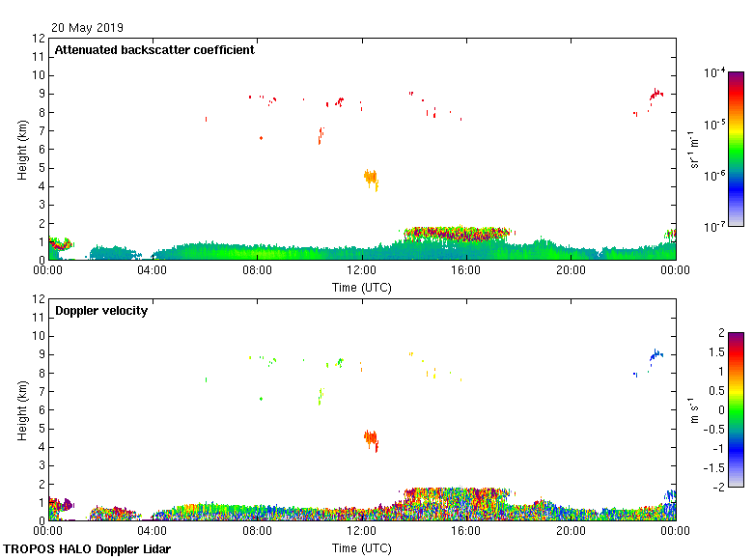Click the 16:00 tick on the bottom plot's time axis
This screenshot has height=560, width=753.
[x=465, y=531]
